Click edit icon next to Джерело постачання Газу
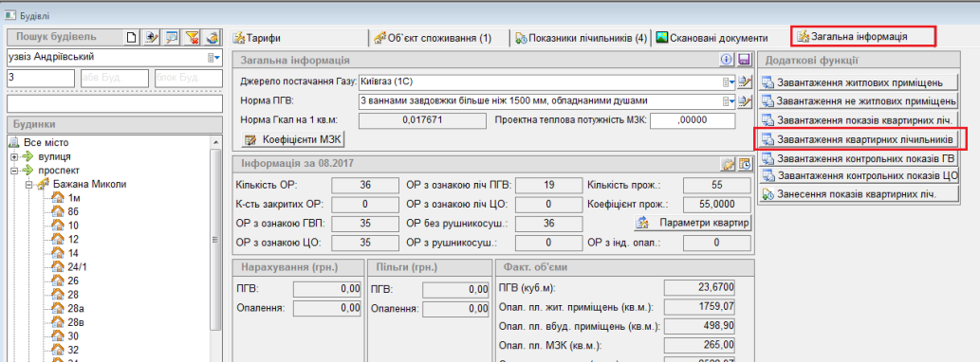This screenshot has width=980, height=362. 744,81
